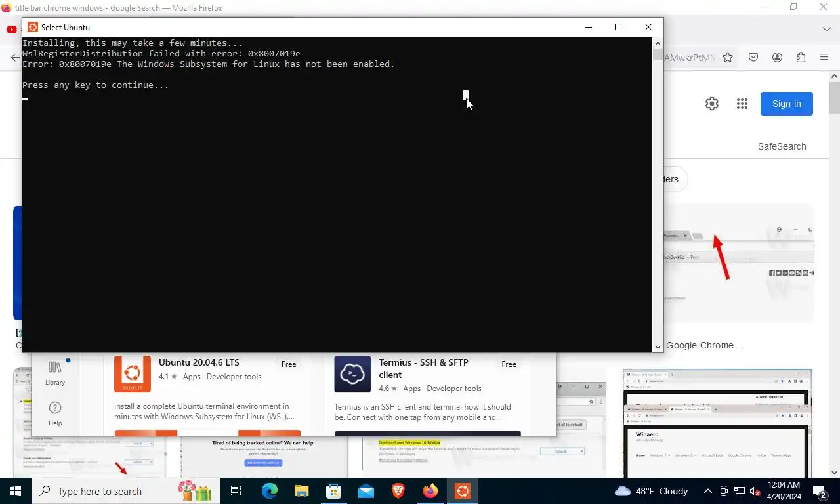Click the network icon in the system tray
Screen dimensions: 840x504
(740, 491)
